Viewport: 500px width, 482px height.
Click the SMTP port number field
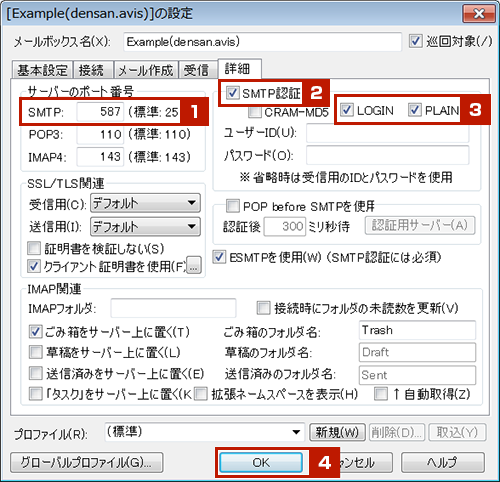[x=100, y=112]
